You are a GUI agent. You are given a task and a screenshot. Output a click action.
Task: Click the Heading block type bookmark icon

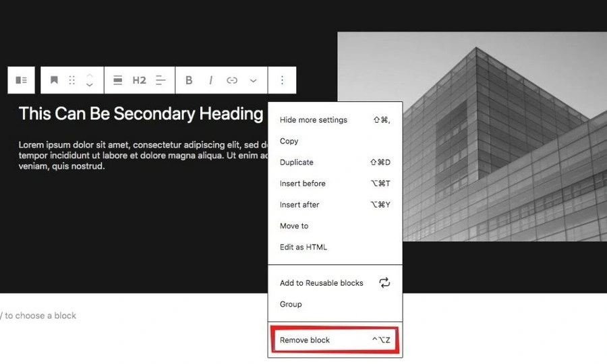(x=54, y=80)
